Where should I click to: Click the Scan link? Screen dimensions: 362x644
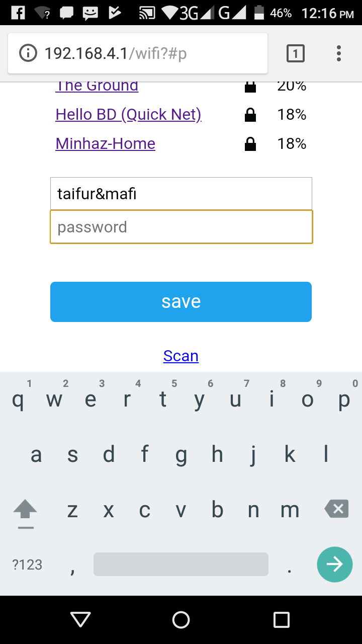tap(181, 356)
